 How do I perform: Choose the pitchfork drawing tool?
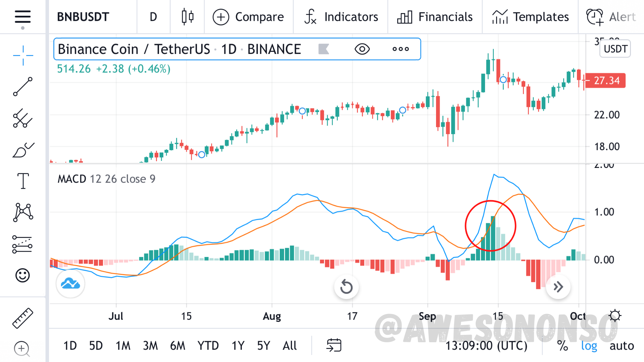[23, 118]
